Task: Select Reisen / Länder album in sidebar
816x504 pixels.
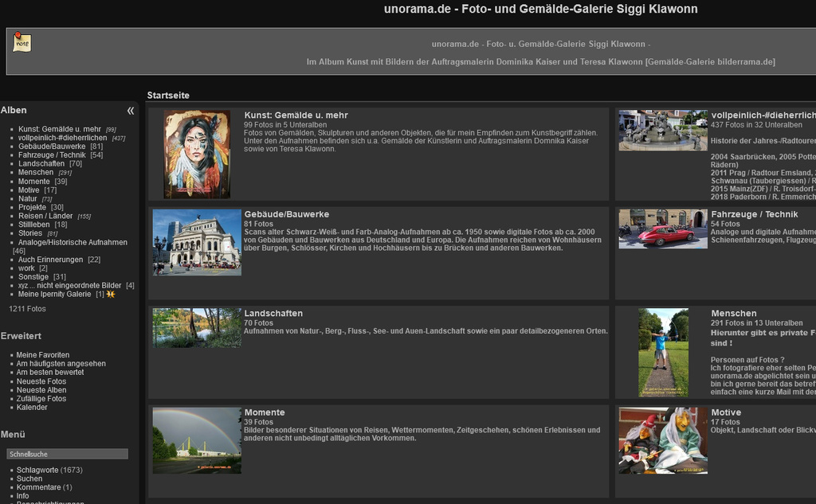Action: (x=46, y=216)
